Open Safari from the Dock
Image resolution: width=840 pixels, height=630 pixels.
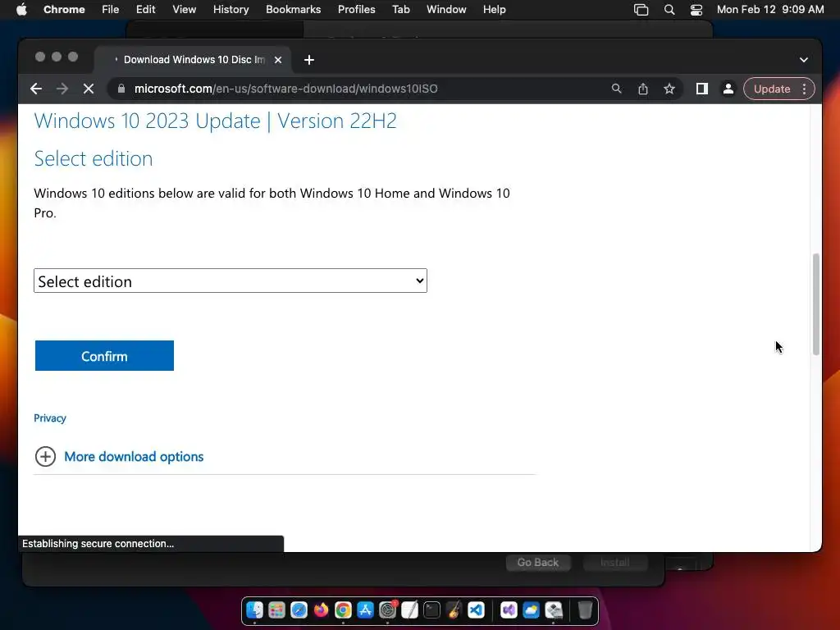coord(299,610)
